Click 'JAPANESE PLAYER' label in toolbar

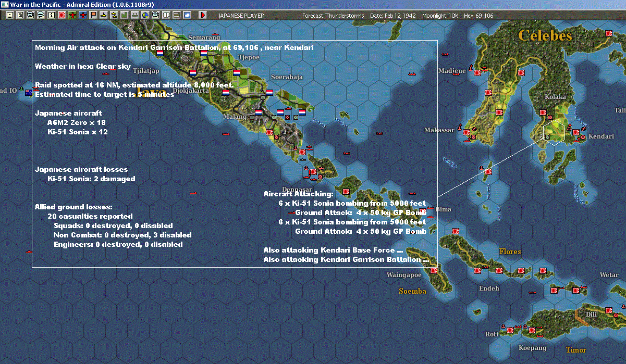240,16
